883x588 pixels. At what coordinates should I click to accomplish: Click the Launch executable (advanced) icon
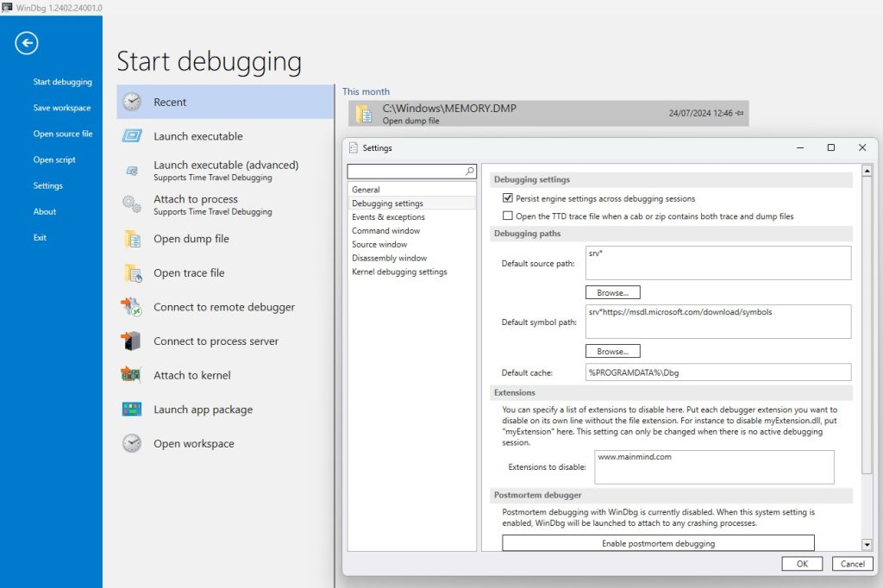coord(132,171)
